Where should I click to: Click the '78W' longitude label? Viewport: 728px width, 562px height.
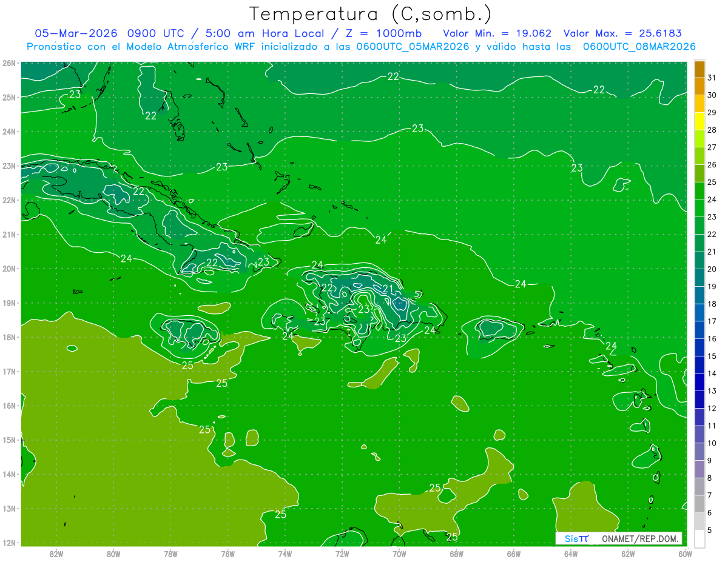(170, 554)
